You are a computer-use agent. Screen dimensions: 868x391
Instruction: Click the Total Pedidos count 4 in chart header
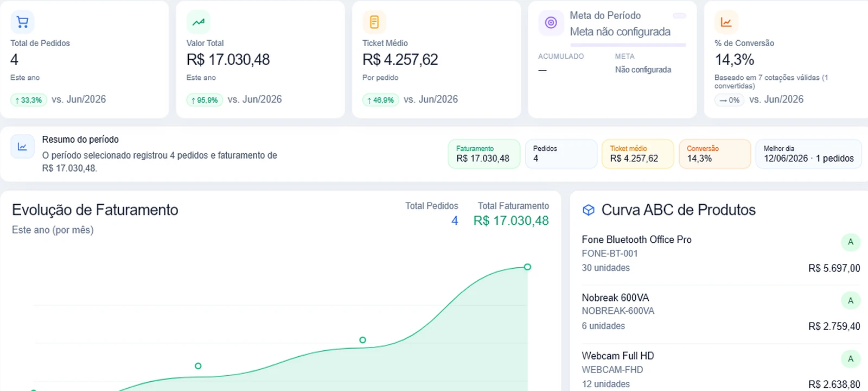pyautogui.click(x=455, y=220)
